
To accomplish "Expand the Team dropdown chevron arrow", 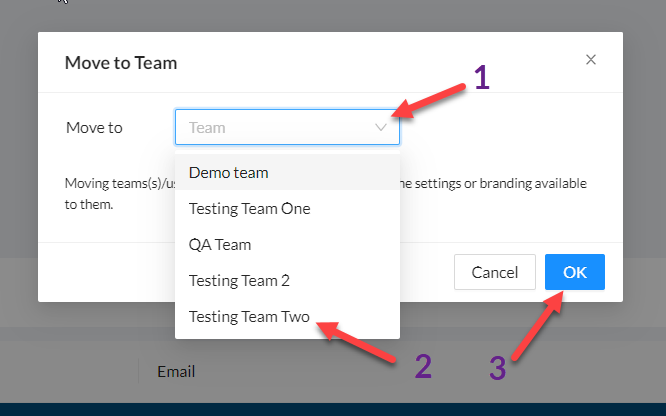I will coord(381,127).
